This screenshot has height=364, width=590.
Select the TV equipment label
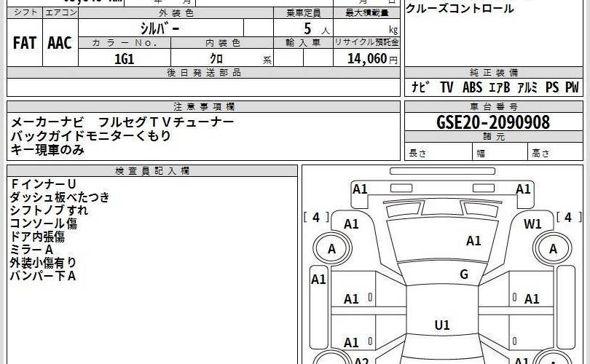447,87
